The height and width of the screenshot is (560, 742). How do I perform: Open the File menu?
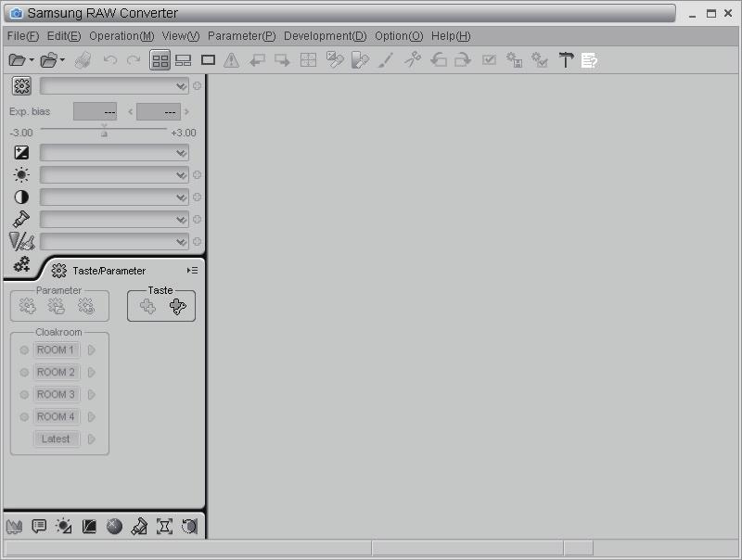22,36
